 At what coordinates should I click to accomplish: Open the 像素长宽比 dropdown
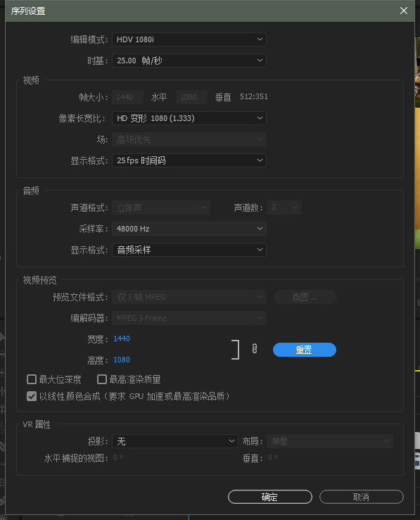pos(189,118)
